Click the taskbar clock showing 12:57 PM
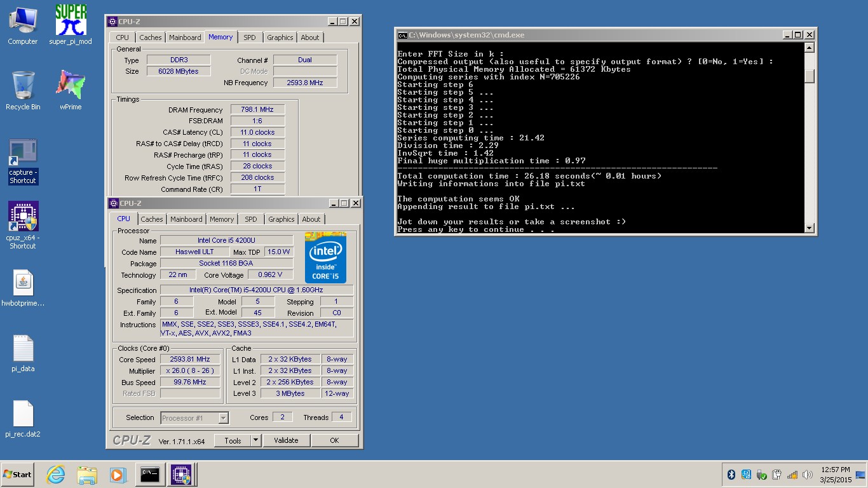 [x=835, y=475]
